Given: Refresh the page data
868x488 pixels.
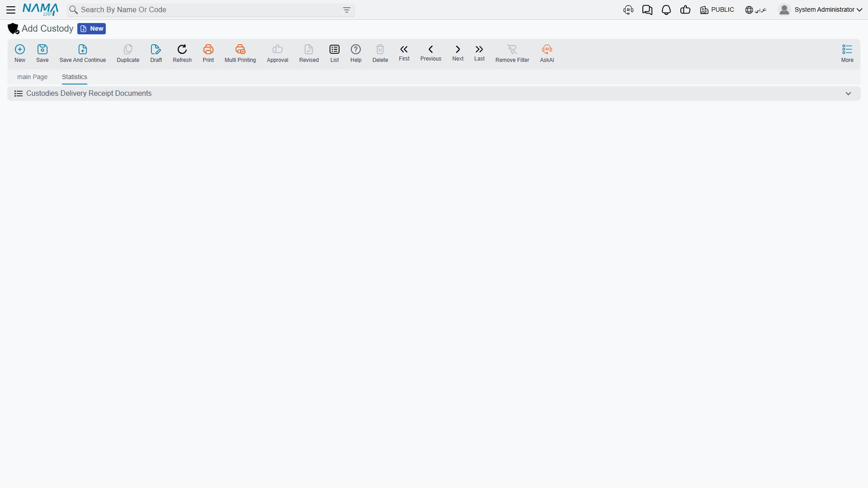Looking at the screenshot, I should 182,53.
